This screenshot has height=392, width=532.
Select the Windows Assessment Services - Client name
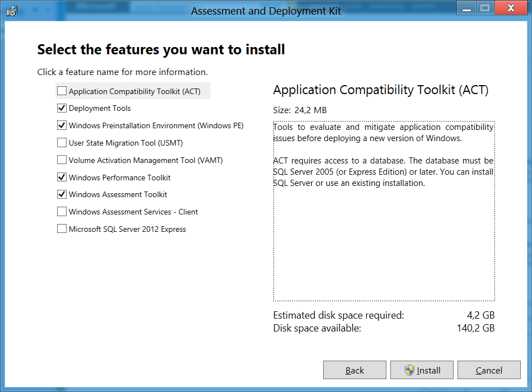[133, 212]
